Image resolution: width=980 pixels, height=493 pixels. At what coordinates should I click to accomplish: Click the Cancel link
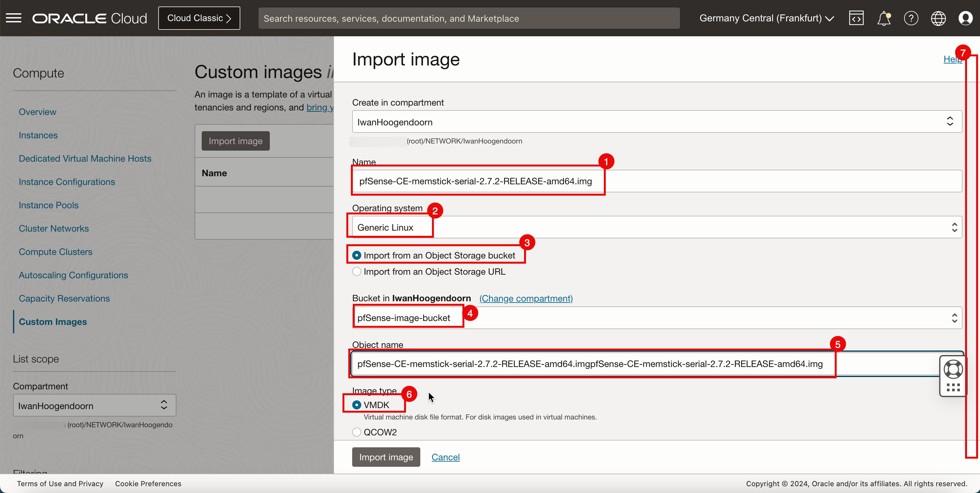tap(446, 457)
